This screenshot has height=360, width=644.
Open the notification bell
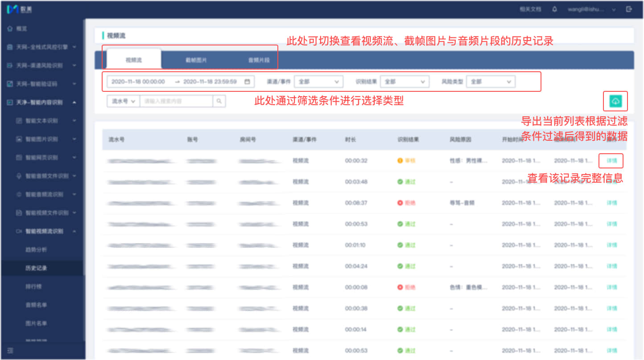[x=554, y=9]
